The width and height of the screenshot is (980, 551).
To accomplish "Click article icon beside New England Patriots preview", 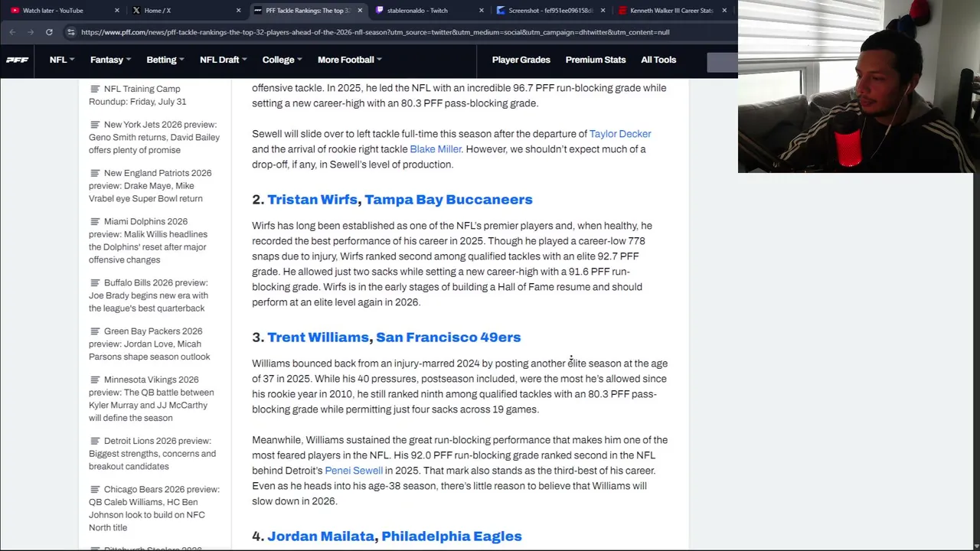I will [x=95, y=173].
